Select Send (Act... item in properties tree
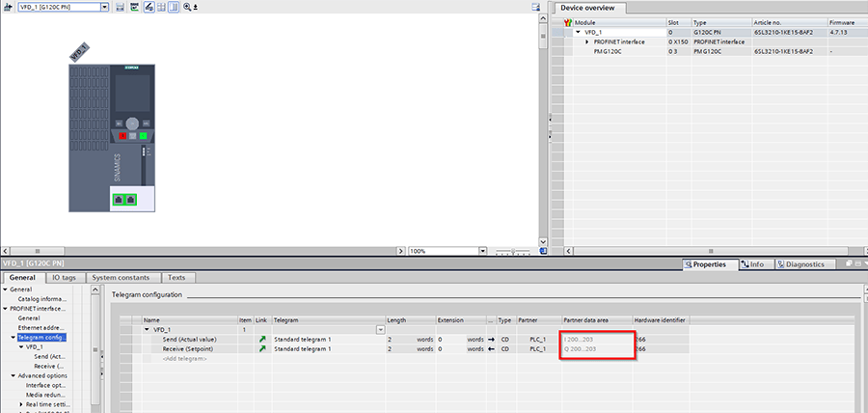 pos(49,356)
